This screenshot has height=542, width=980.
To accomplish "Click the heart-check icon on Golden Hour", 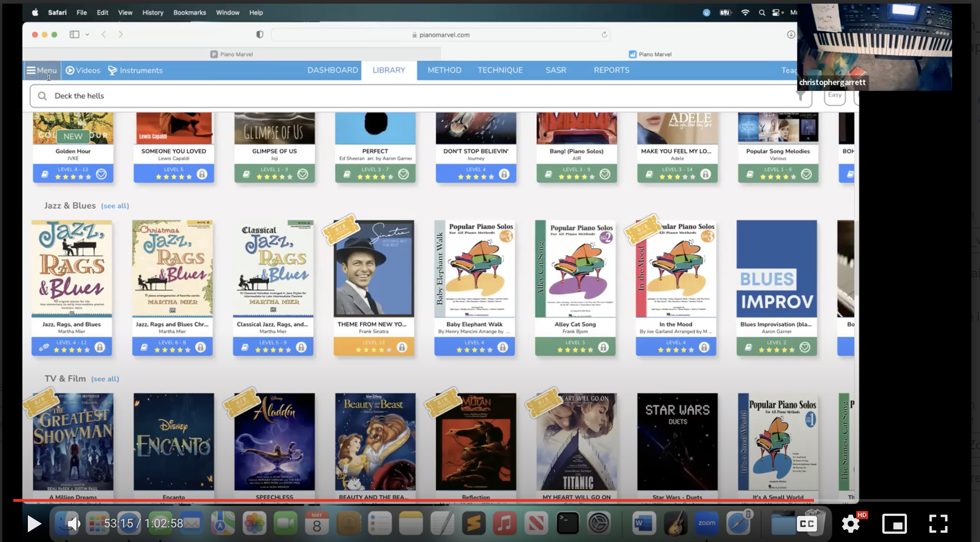I will pos(101,174).
